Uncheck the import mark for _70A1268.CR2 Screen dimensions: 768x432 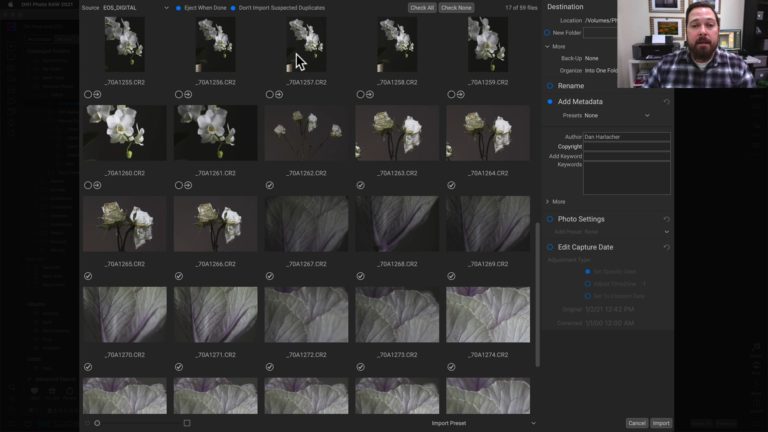[x=360, y=276]
